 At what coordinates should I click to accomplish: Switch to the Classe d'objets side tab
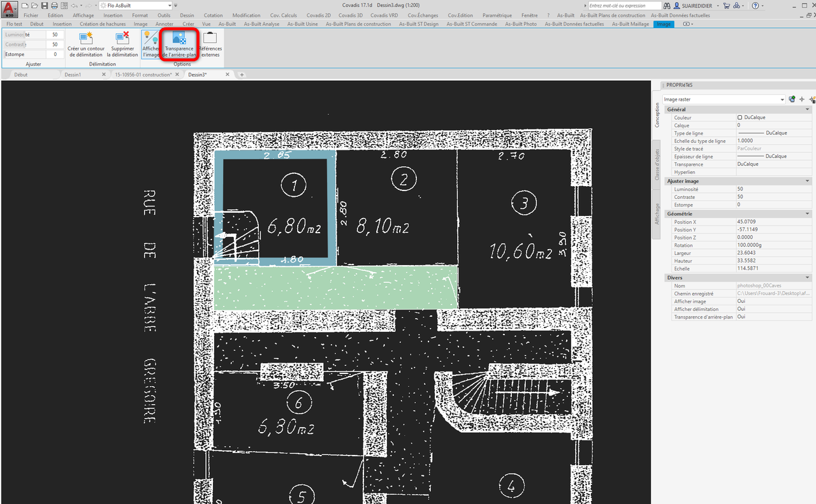pyautogui.click(x=657, y=165)
